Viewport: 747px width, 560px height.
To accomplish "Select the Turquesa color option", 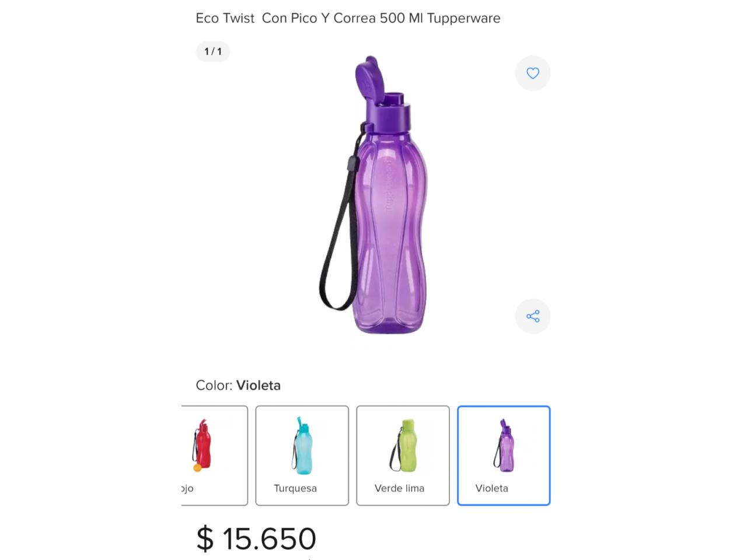I will coord(302,456).
